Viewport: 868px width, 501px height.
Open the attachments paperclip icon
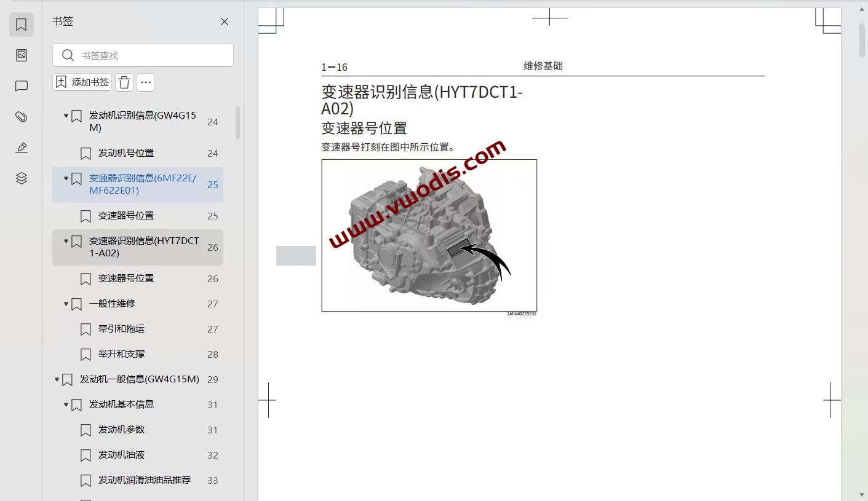tap(22, 117)
